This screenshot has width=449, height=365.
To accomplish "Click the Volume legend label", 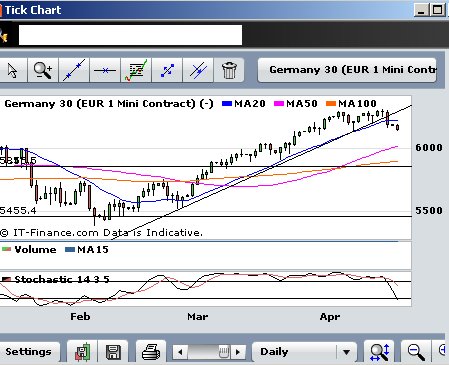I will [35, 249].
